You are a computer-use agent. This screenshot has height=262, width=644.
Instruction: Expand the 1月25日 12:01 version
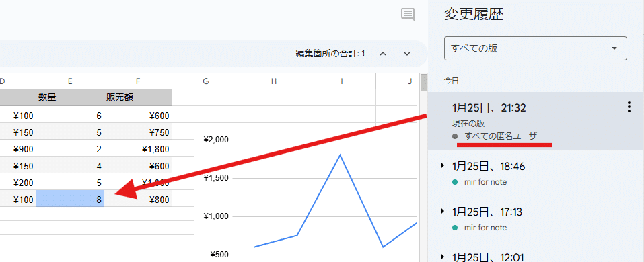click(442, 257)
